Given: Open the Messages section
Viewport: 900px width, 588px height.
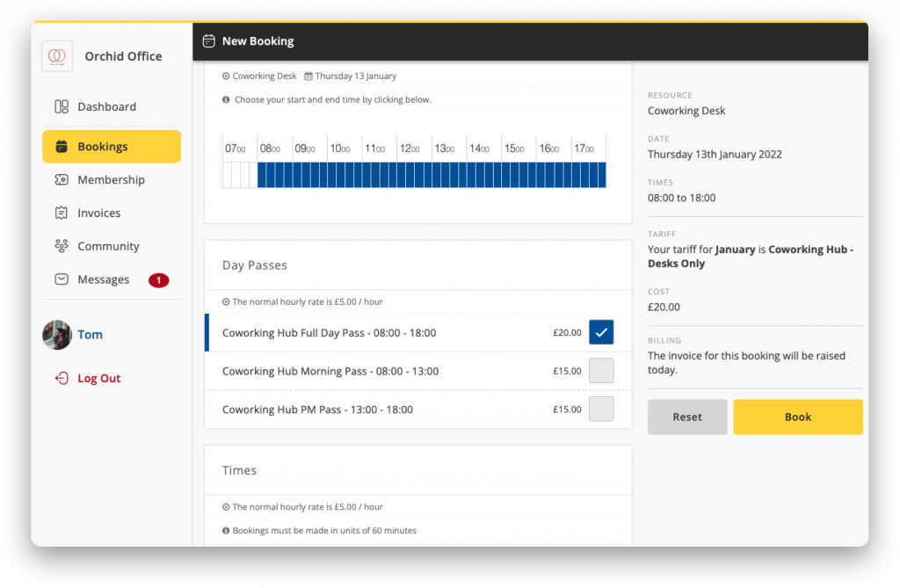Looking at the screenshot, I should tap(112, 279).
